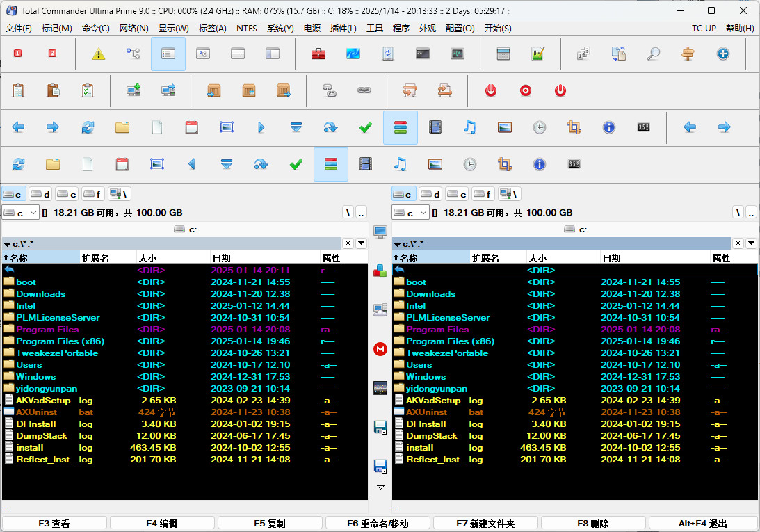Click the F8 删除 button
The image size is (760, 532).
(x=593, y=523)
